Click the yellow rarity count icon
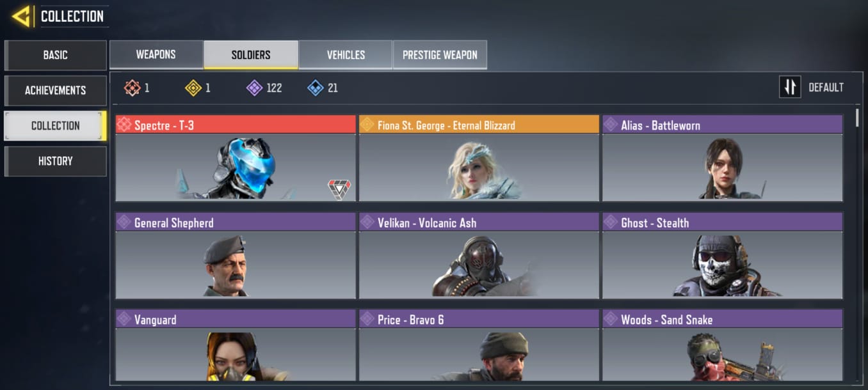Image resolution: width=868 pixels, height=390 pixels. pyautogui.click(x=193, y=88)
